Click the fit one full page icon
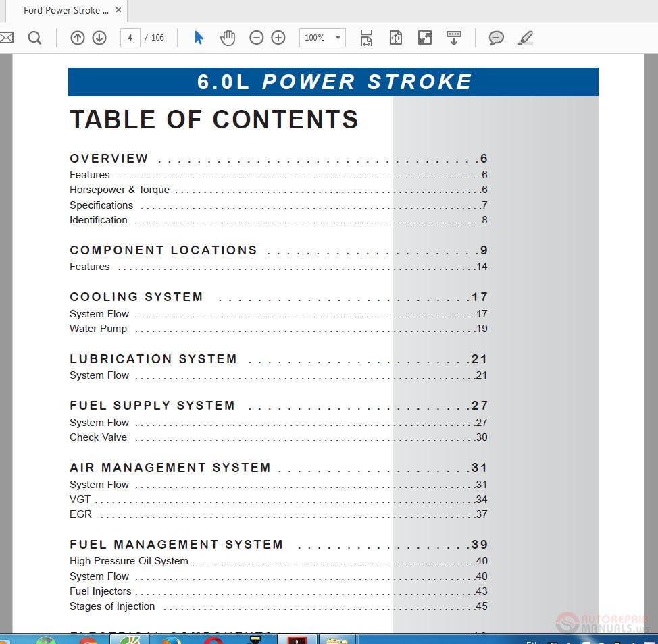658x644 pixels. (396, 38)
